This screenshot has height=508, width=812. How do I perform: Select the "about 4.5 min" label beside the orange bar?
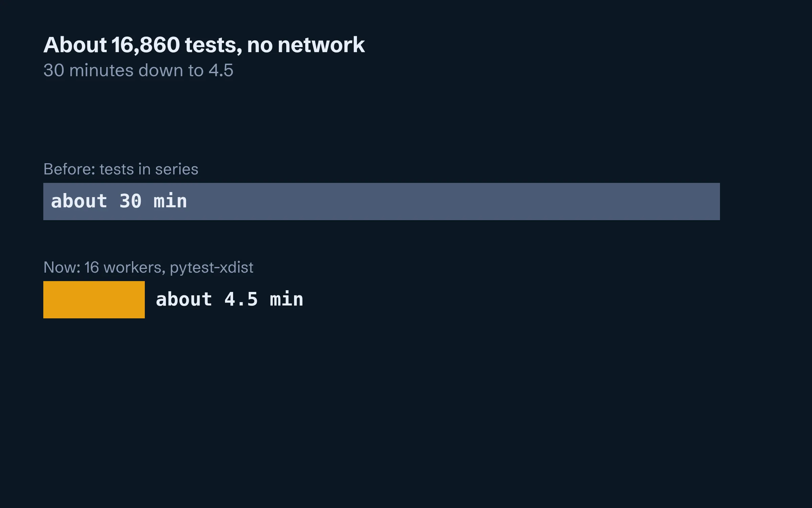pyautogui.click(x=229, y=299)
